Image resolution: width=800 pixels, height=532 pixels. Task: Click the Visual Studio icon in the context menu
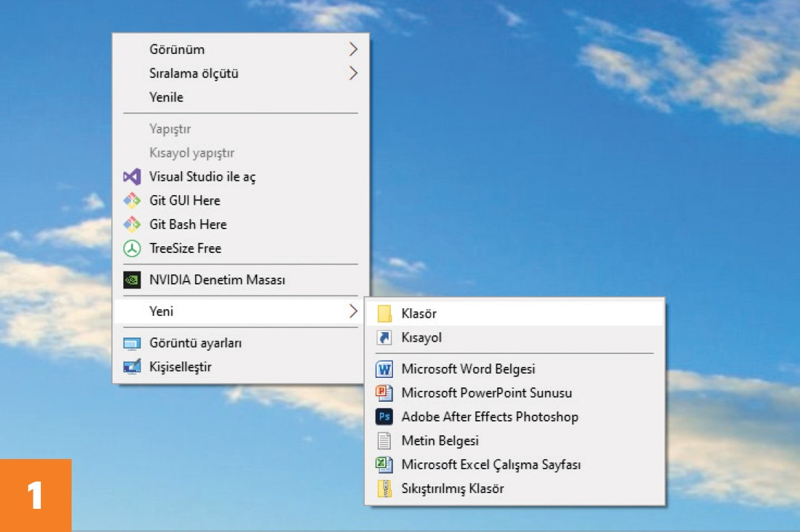tap(132, 177)
